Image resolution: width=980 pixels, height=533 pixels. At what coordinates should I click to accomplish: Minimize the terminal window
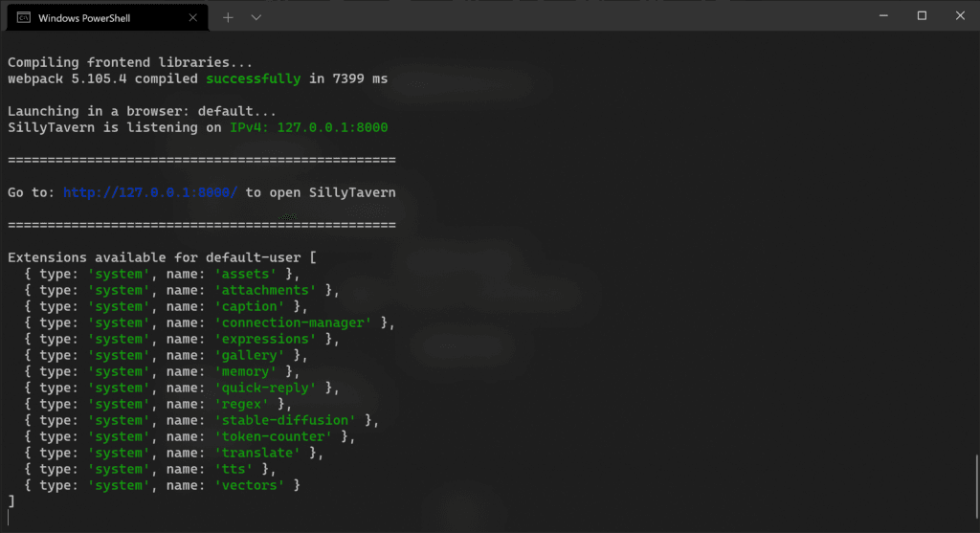coord(883,15)
